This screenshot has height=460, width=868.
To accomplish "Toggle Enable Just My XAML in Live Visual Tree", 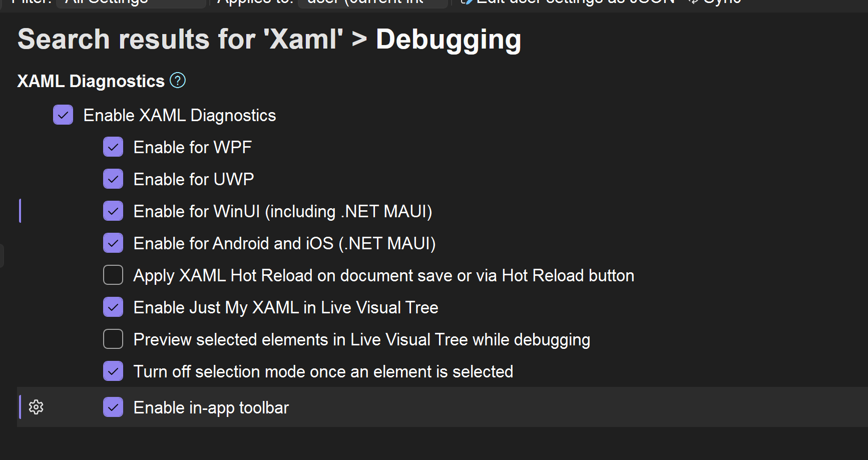I will 113,307.
